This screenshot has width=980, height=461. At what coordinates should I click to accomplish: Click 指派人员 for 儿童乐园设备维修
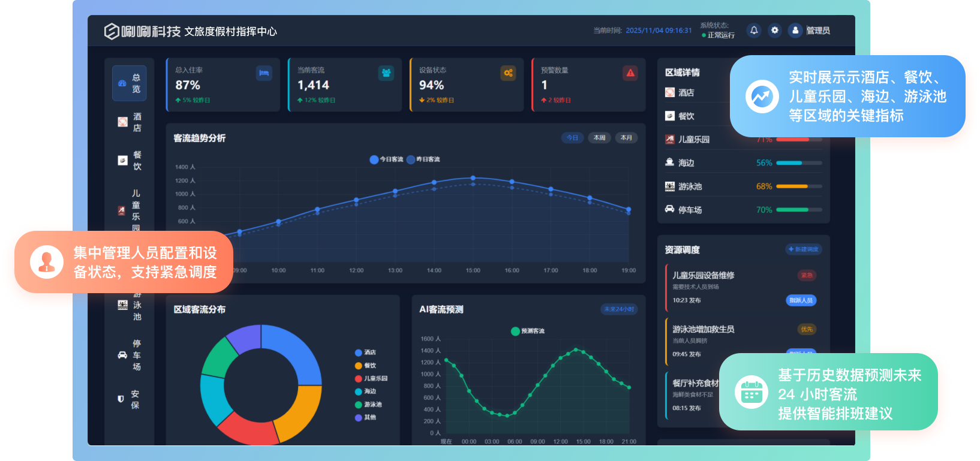click(801, 300)
